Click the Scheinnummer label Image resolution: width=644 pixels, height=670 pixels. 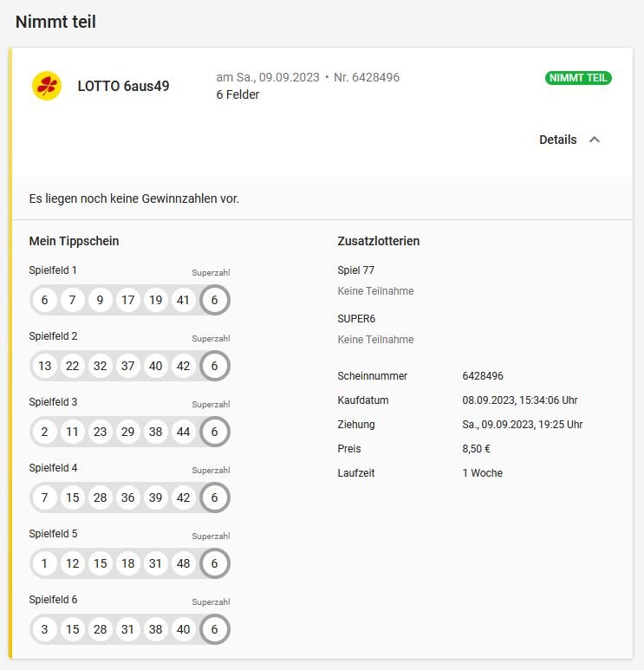pos(372,376)
